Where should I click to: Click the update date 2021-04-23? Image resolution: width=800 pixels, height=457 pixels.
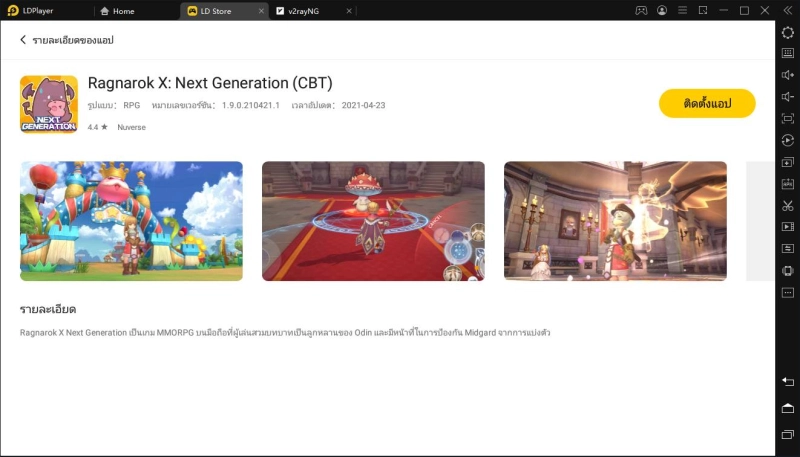pos(363,106)
